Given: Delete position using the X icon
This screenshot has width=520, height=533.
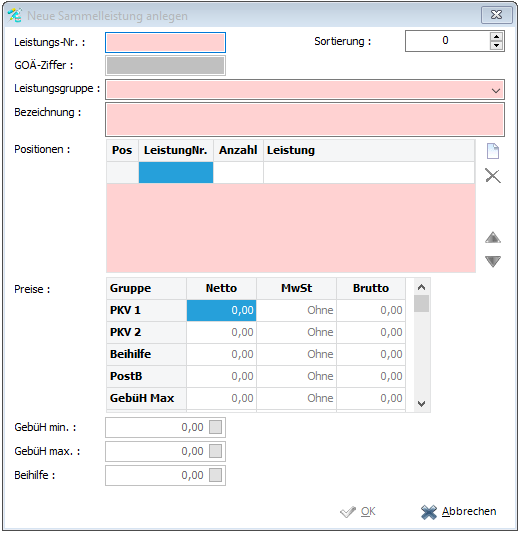Looking at the screenshot, I should pos(493,176).
